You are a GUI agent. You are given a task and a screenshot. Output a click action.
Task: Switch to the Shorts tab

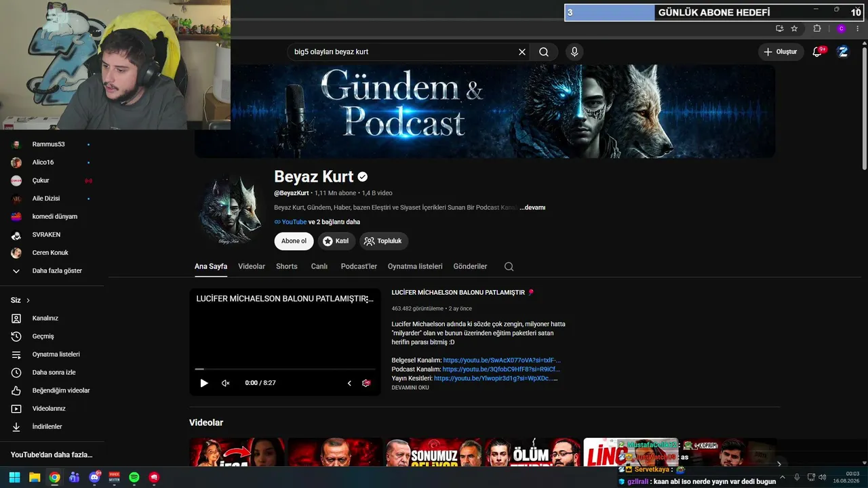tap(287, 266)
